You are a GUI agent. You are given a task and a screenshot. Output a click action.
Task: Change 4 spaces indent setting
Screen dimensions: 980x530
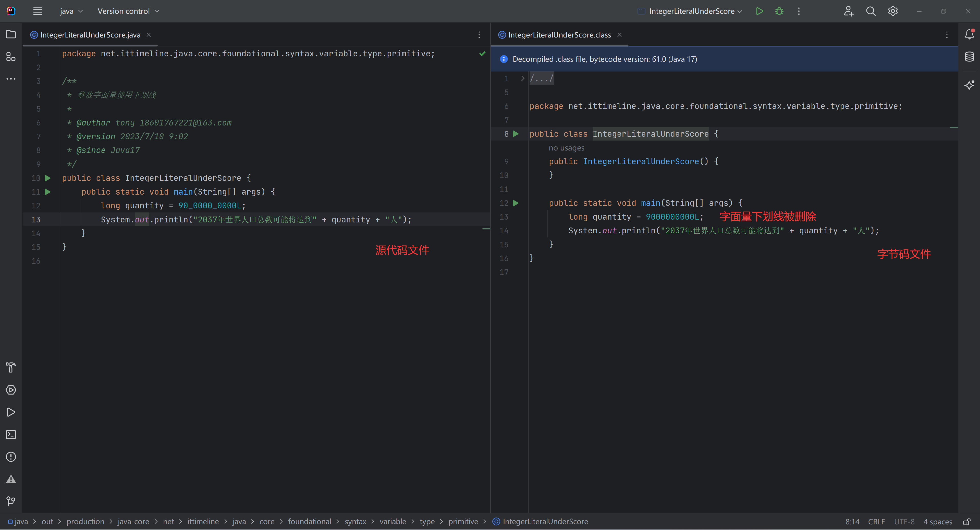coord(937,522)
